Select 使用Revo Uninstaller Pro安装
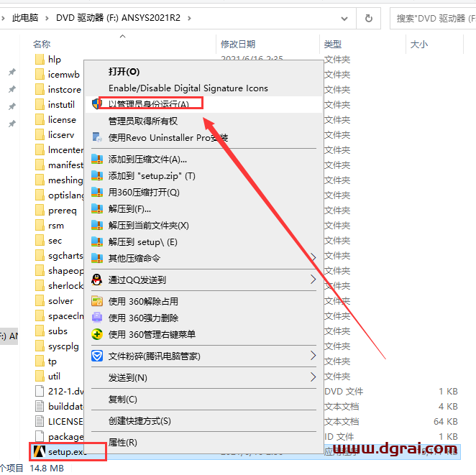The image size is (476, 475). (x=168, y=138)
